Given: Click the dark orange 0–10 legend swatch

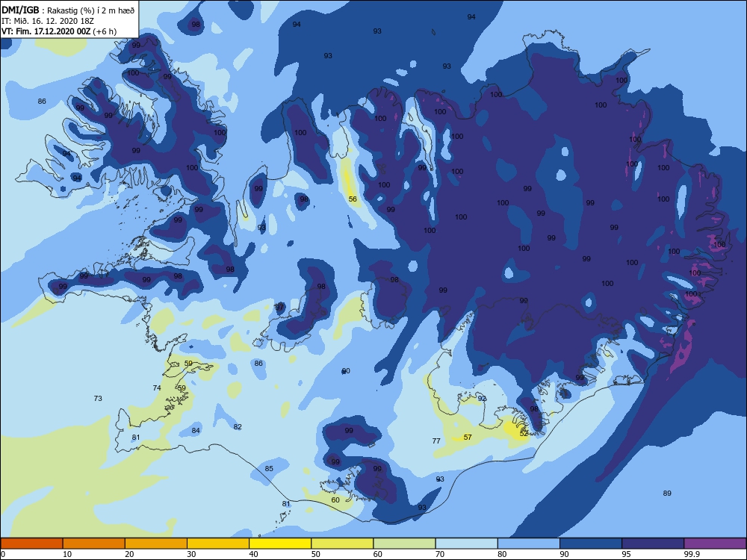Looking at the screenshot, I should coord(31,544).
